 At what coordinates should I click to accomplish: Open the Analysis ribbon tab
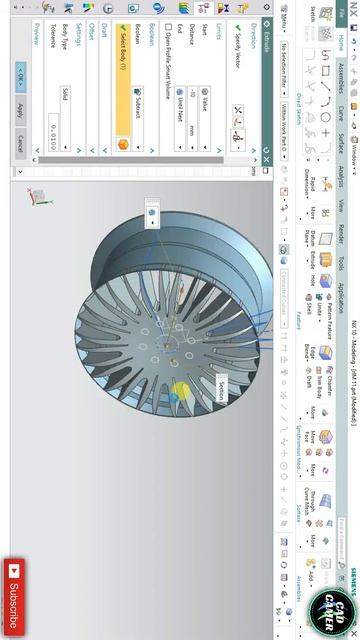[x=342, y=176]
